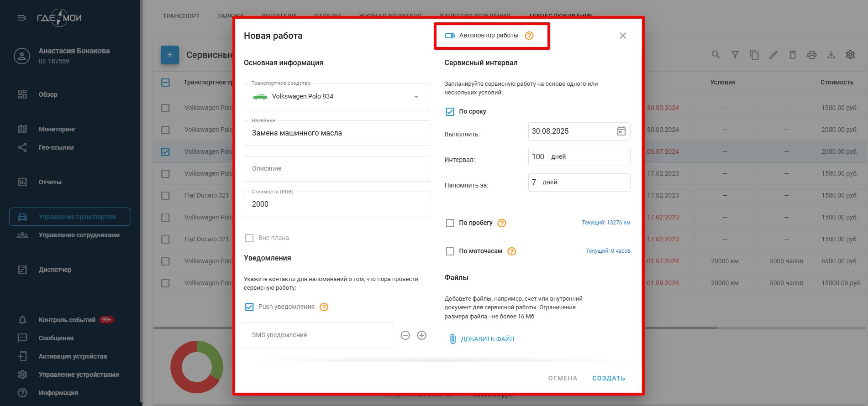
Task: Expand the Транспортное средство dropdown
Action: pyautogui.click(x=416, y=97)
